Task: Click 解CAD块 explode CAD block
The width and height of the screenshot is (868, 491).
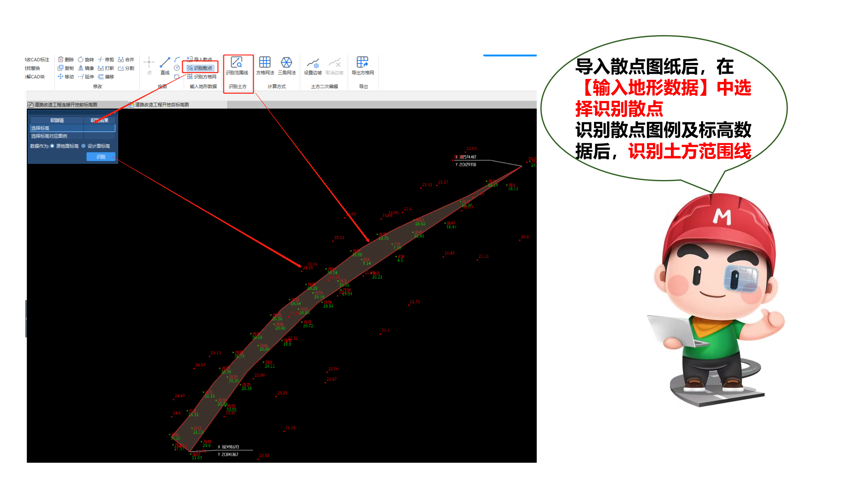Action: coord(35,76)
